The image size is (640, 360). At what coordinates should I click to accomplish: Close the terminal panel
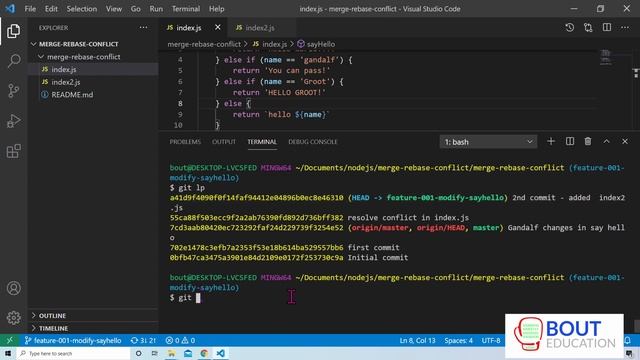pyautogui.click(x=625, y=141)
